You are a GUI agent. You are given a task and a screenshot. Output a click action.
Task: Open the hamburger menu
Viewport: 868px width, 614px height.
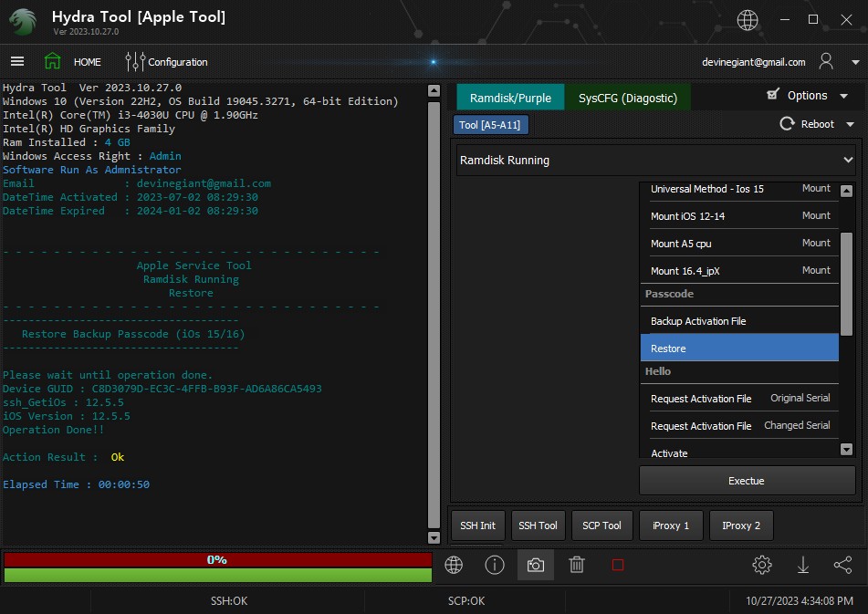tap(17, 61)
